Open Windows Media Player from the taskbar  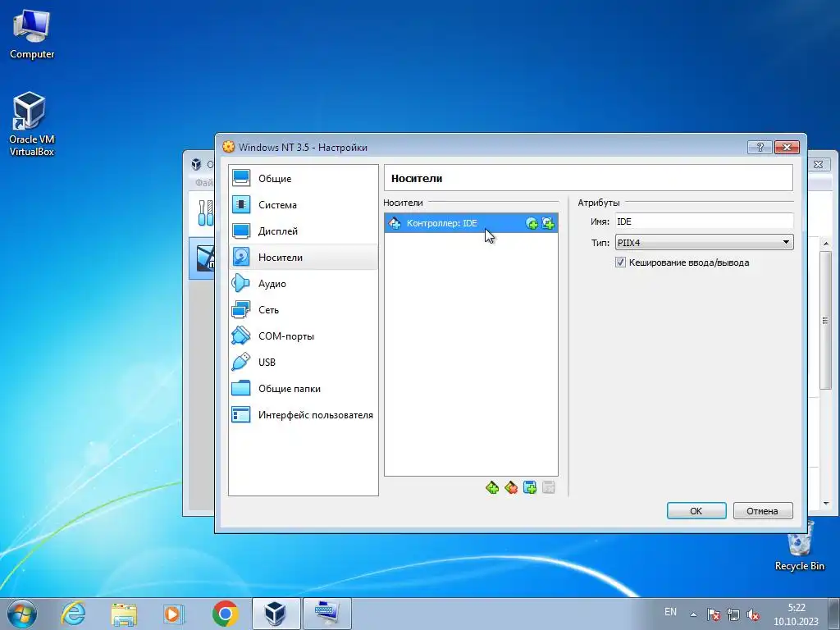tap(174, 614)
